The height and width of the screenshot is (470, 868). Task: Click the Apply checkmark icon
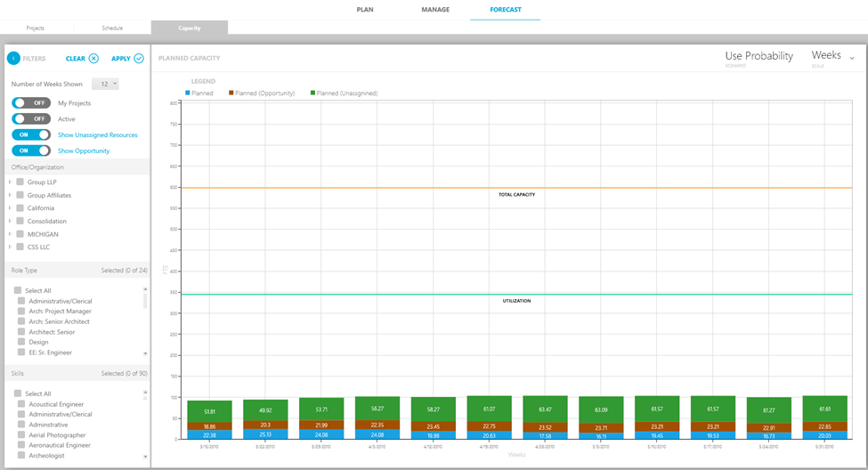coord(139,59)
